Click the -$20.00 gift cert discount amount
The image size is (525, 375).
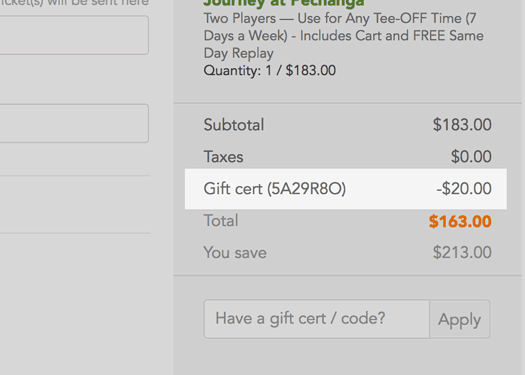click(x=464, y=189)
